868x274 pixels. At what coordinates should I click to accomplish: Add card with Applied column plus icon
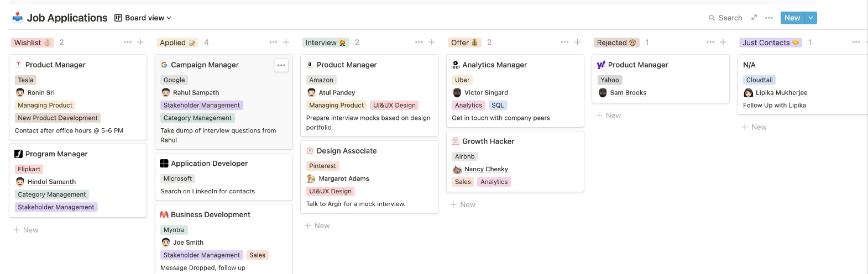[286, 42]
